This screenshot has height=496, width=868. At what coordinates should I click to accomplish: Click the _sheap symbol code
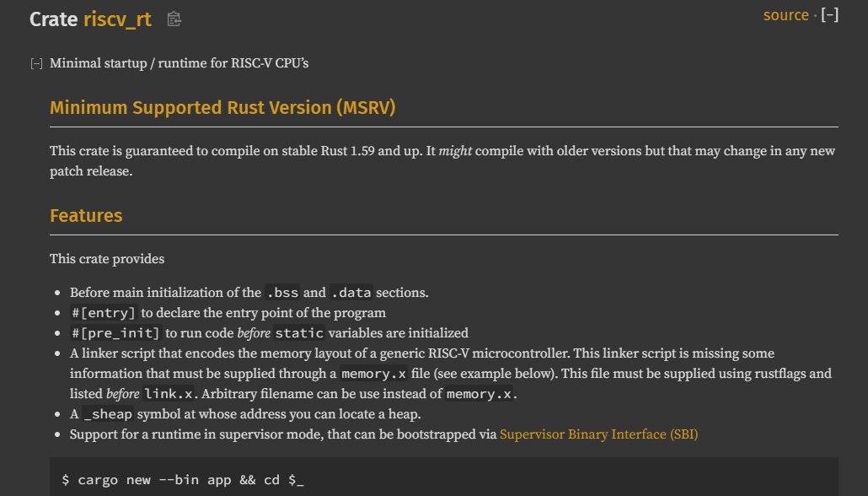pos(109,414)
